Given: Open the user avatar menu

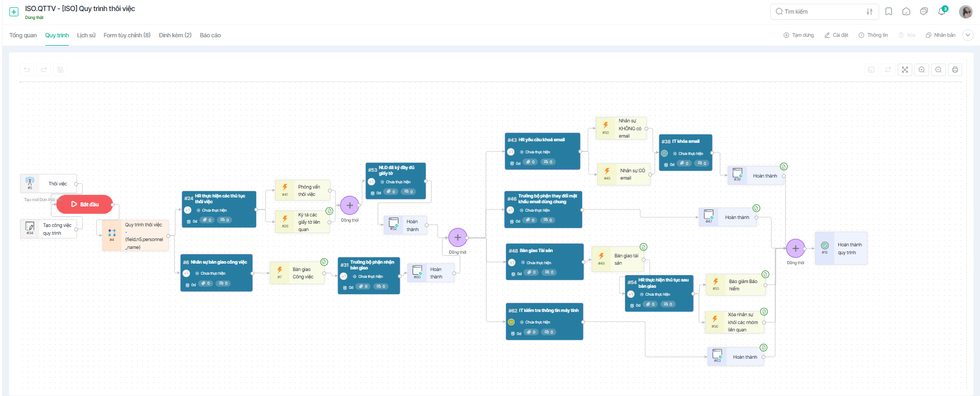Looking at the screenshot, I should pyautogui.click(x=966, y=12).
